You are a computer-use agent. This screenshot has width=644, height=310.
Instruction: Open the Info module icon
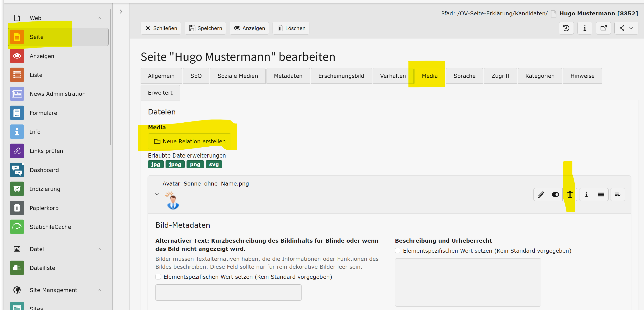pyautogui.click(x=17, y=132)
